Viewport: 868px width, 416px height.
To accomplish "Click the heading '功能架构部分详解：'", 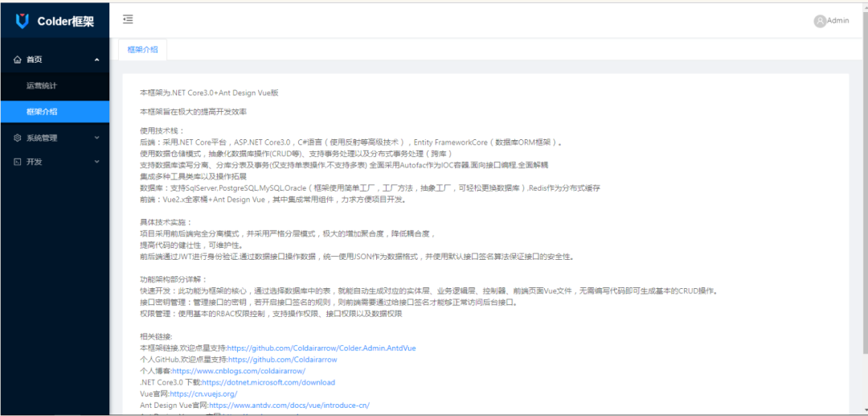I will 174,280.
